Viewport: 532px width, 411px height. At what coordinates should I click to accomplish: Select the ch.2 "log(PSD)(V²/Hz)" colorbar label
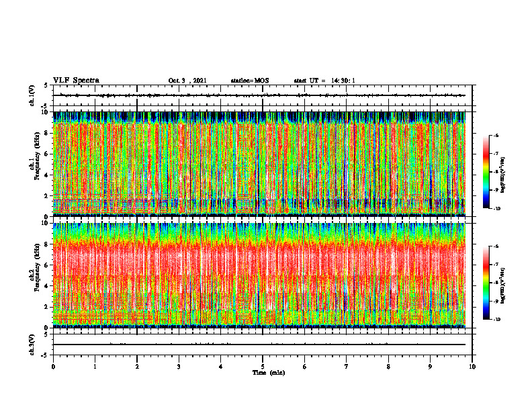(503, 285)
